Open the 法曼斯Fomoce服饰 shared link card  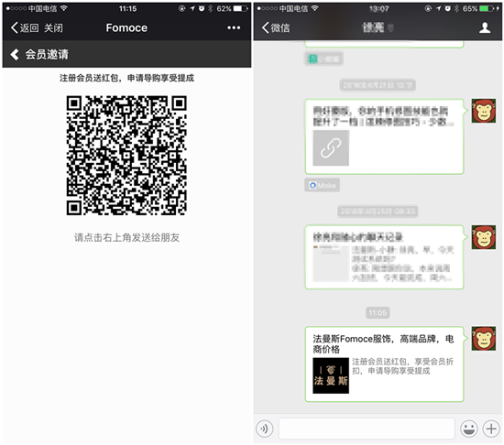[x=385, y=364]
